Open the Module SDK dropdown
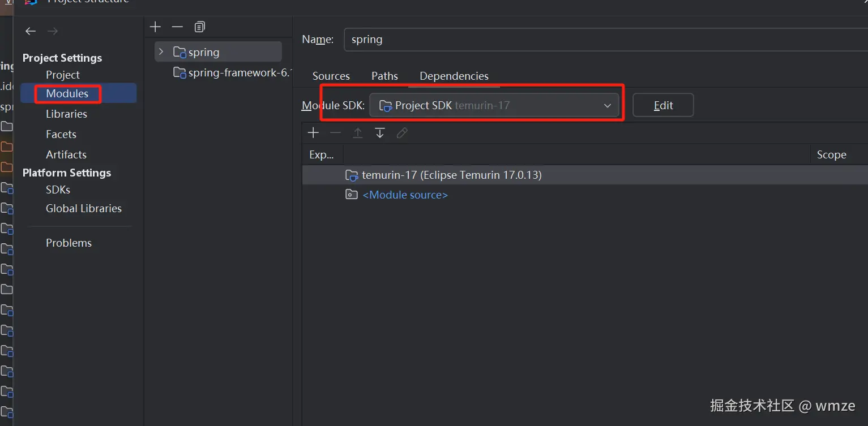The image size is (868, 426). coord(494,106)
